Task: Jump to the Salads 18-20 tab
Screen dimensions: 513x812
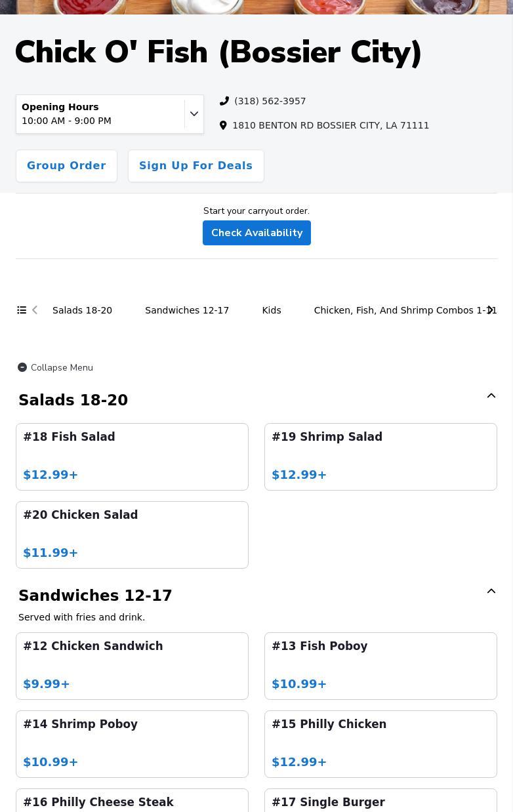Action: click(x=82, y=310)
